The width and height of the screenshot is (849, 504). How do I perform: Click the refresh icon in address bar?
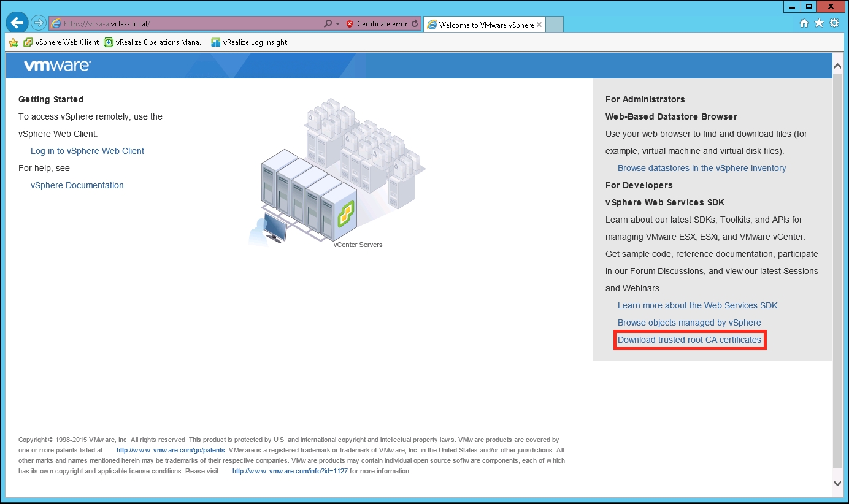coord(415,24)
